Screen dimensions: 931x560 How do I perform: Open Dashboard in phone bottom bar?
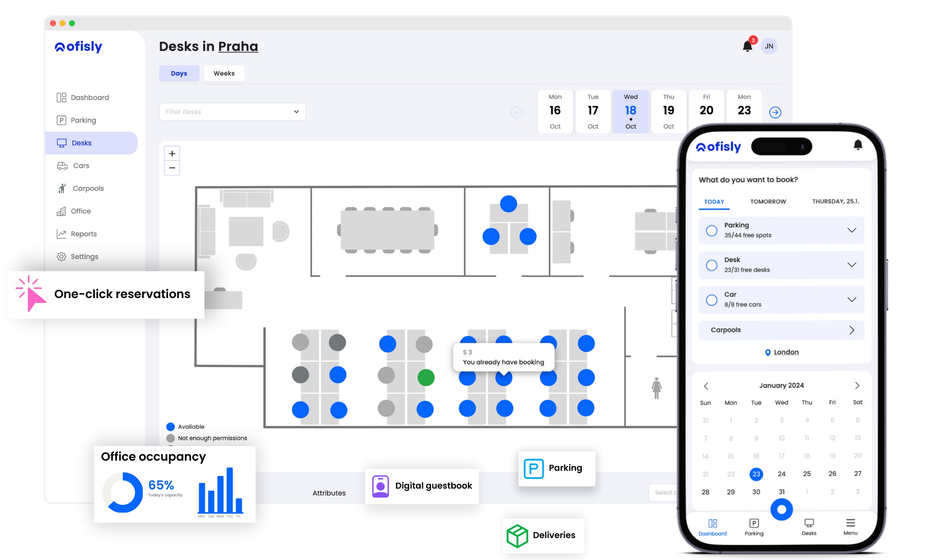[x=712, y=527]
